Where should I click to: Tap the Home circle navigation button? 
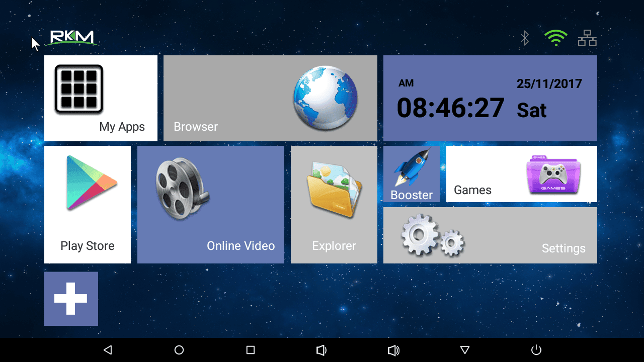[179, 350]
